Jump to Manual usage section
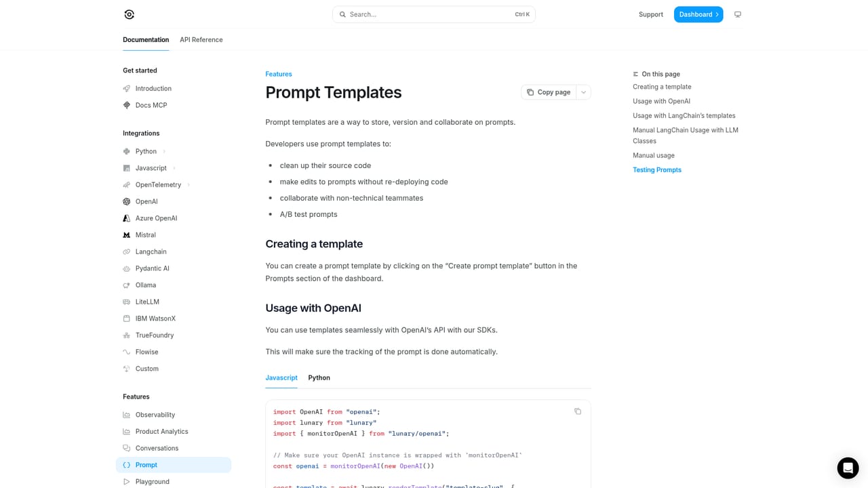 click(x=654, y=155)
